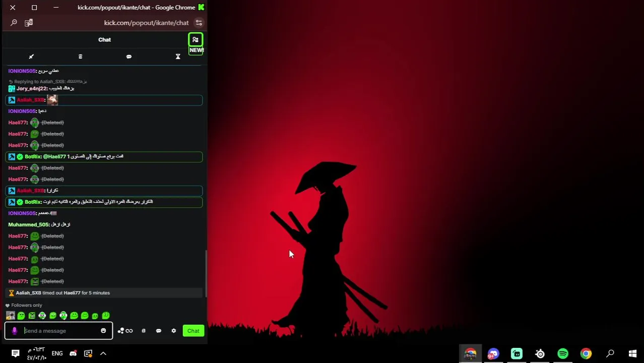
Task: Select the streamer photo emote in quick emotes
Action: point(10,316)
